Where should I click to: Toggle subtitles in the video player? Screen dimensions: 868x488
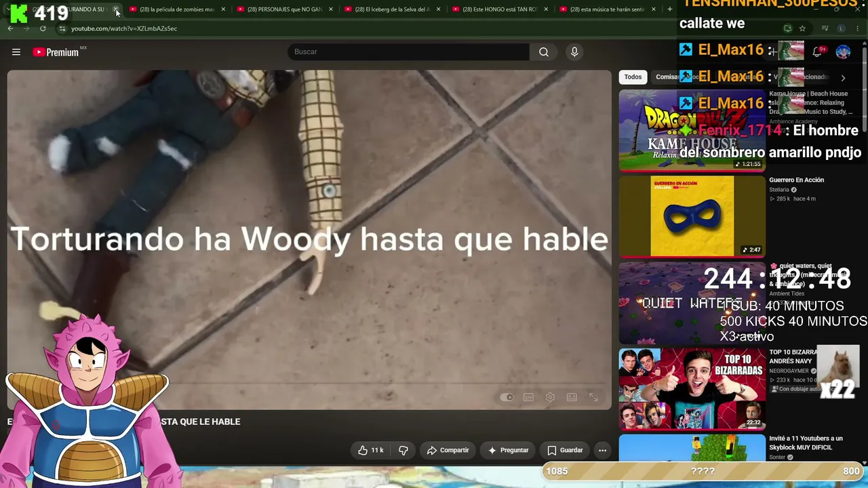[x=528, y=397]
